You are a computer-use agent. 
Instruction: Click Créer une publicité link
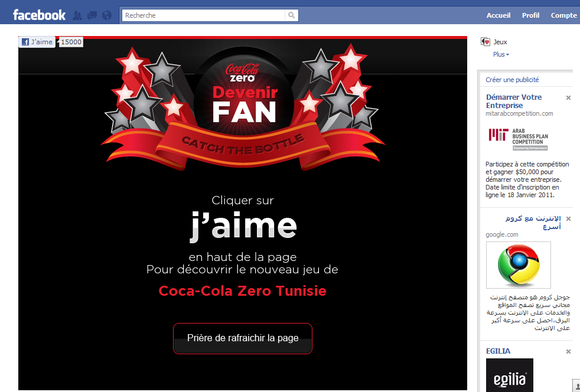tap(512, 80)
